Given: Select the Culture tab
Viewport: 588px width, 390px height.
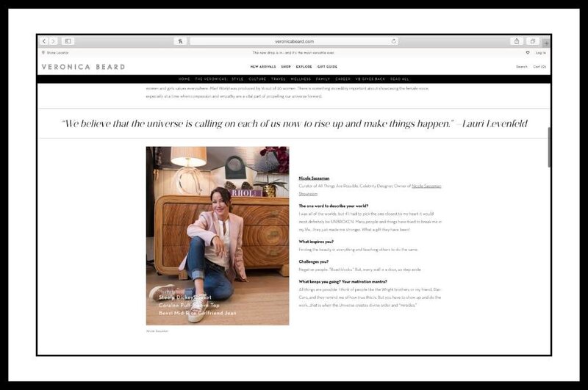Looking at the screenshot, I should pyautogui.click(x=257, y=79).
